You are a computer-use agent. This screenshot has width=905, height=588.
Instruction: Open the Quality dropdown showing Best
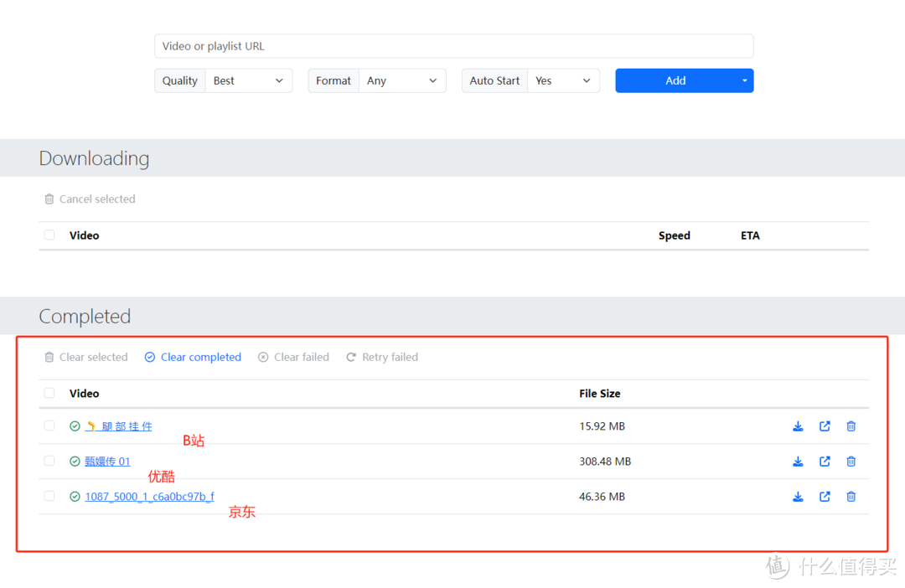248,80
